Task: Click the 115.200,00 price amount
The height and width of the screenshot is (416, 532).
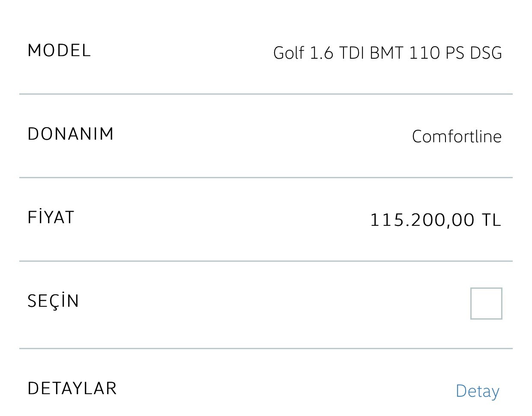Action: coord(422,220)
